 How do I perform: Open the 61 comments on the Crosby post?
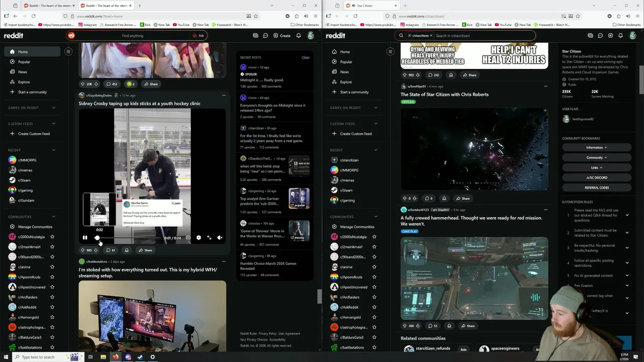coord(111,250)
